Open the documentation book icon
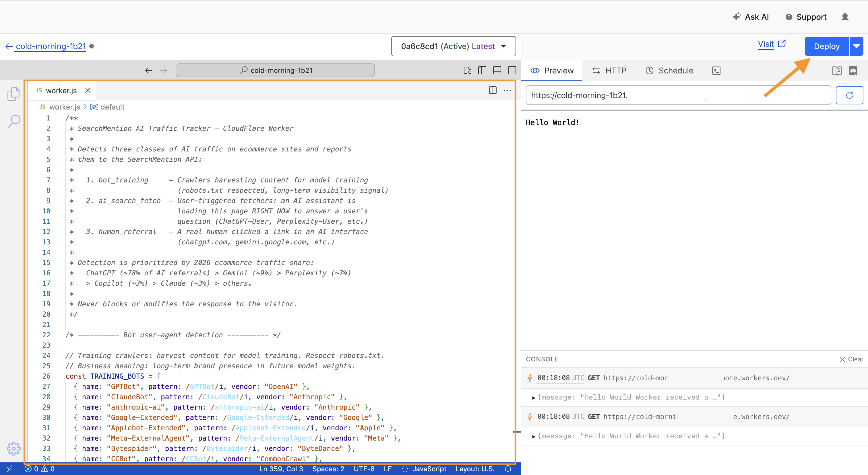Image resolution: width=868 pixels, height=475 pixels. (x=837, y=70)
